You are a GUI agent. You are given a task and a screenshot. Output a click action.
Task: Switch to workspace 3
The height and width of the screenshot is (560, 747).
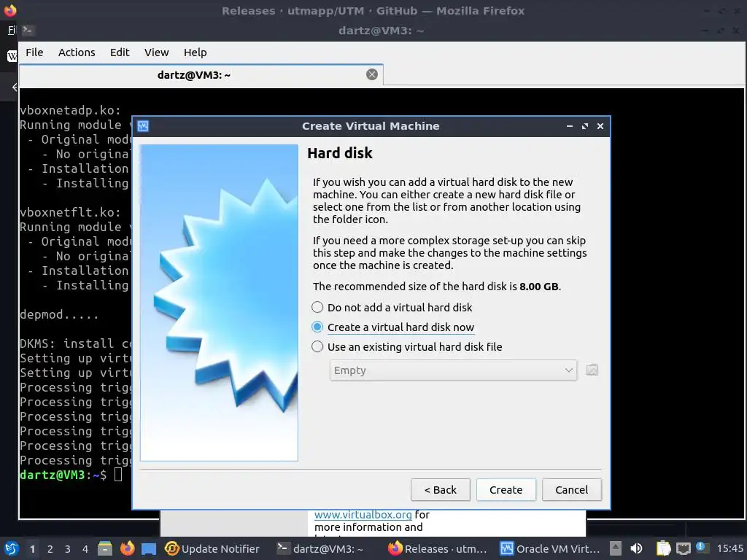[x=68, y=548]
